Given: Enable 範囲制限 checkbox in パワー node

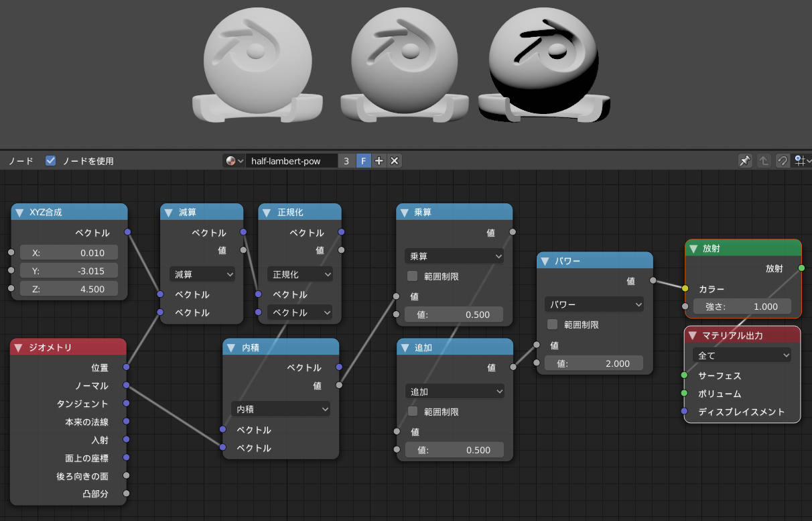Looking at the screenshot, I should tap(553, 325).
